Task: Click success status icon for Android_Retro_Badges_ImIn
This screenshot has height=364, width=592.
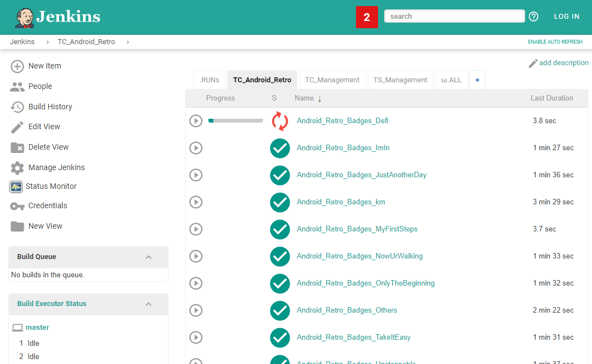Action: click(280, 148)
